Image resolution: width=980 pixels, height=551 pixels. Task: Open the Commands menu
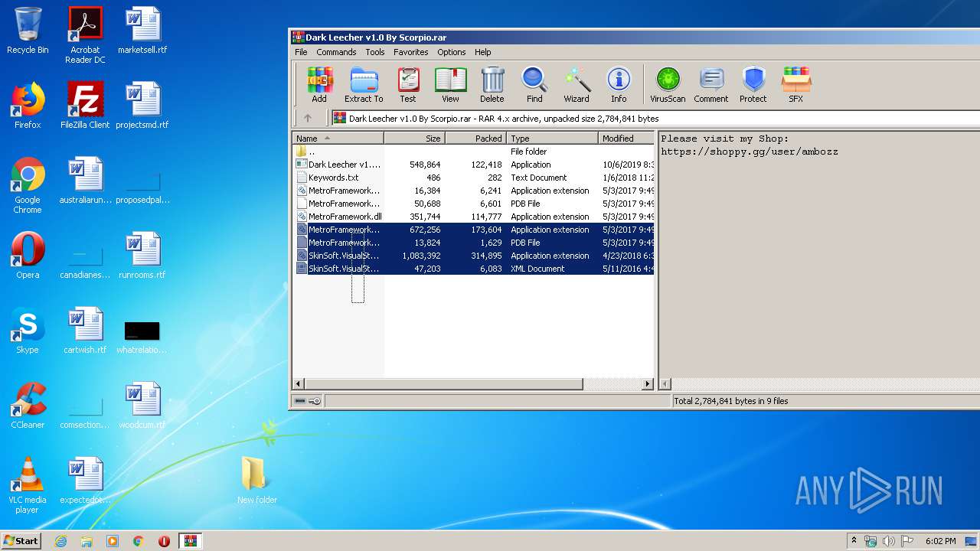click(336, 52)
